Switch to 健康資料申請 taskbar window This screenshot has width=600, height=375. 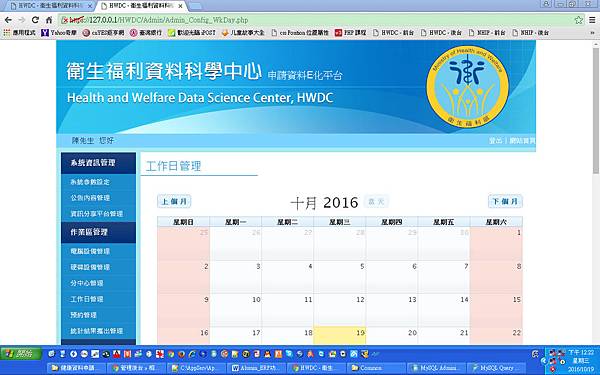pyautogui.click(x=77, y=368)
